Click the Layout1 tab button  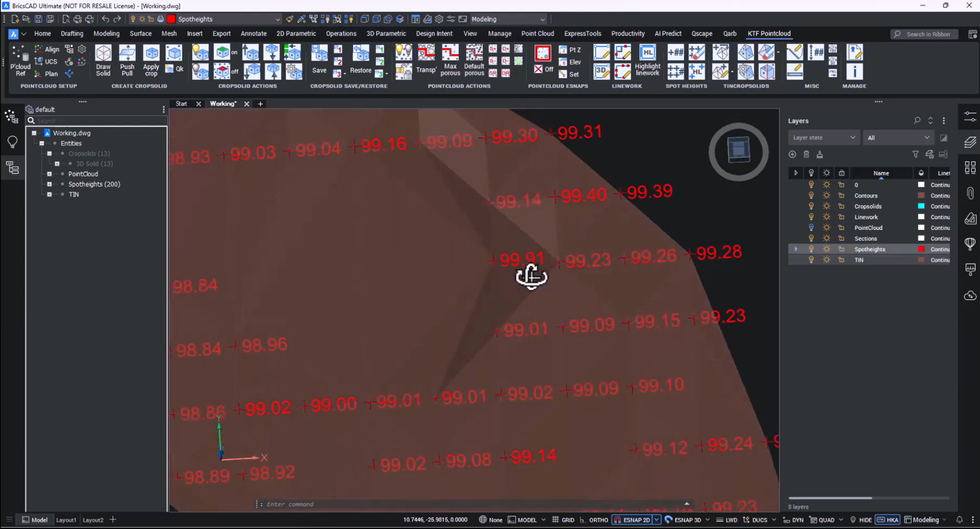coord(66,520)
